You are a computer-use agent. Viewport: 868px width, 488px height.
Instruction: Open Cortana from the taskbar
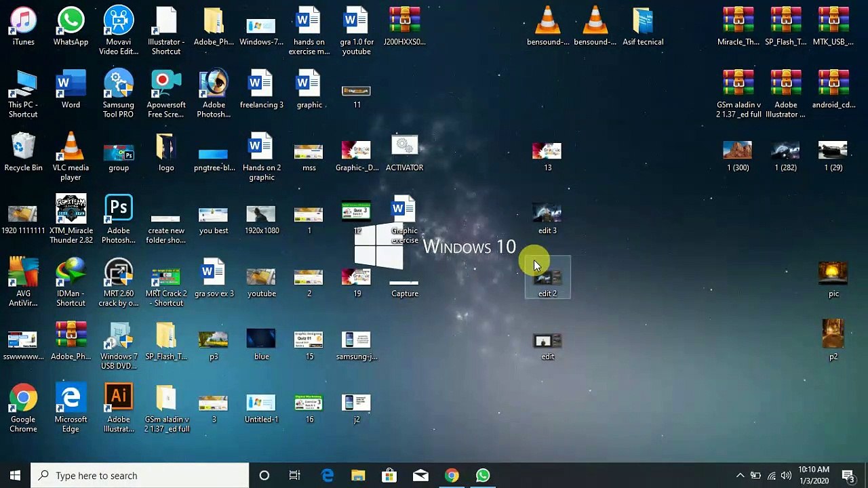(264, 476)
